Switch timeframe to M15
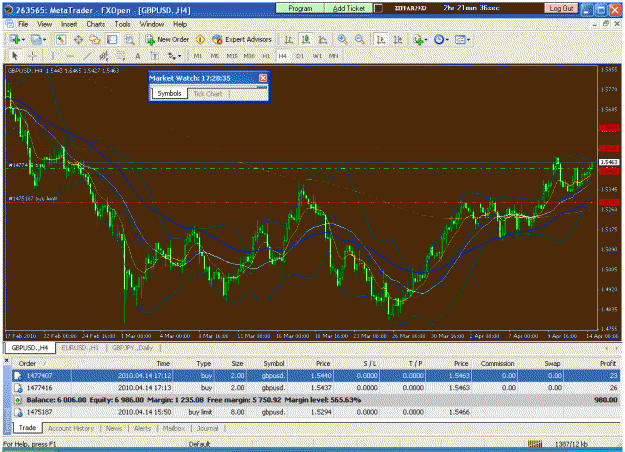Image resolution: width=625 pixels, height=452 pixels. 232,56
